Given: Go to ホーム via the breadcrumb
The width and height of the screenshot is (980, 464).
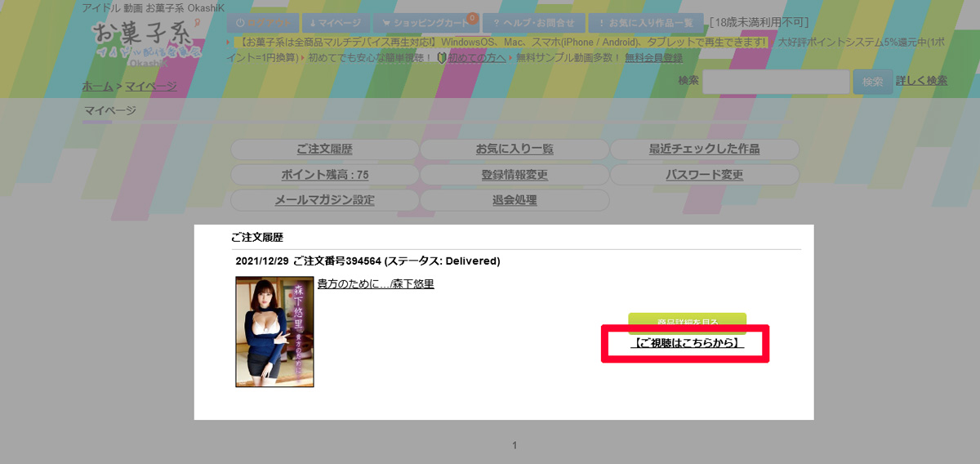Looking at the screenshot, I should tap(97, 86).
